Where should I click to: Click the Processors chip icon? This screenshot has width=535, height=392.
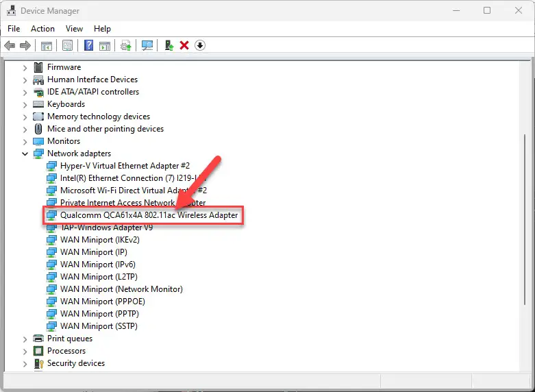point(38,351)
